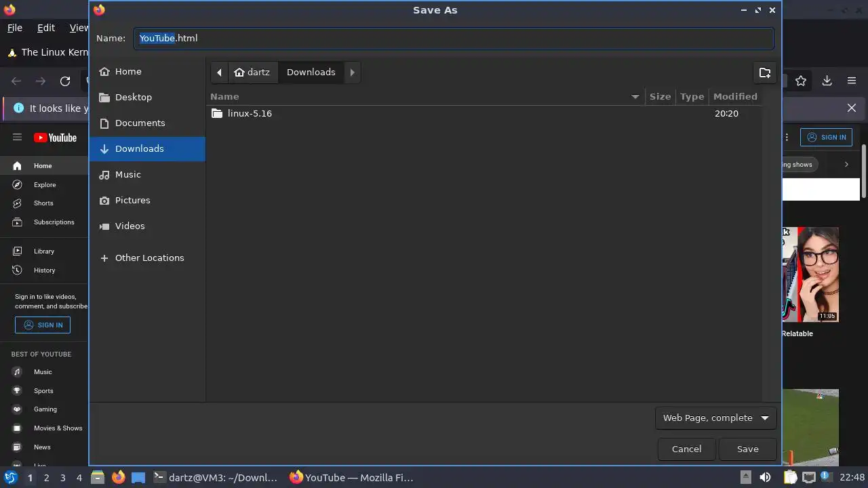This screenshot has width=868, height=488.
Task: Click Other Locations in the sidebar
Action: coord(147,258)
